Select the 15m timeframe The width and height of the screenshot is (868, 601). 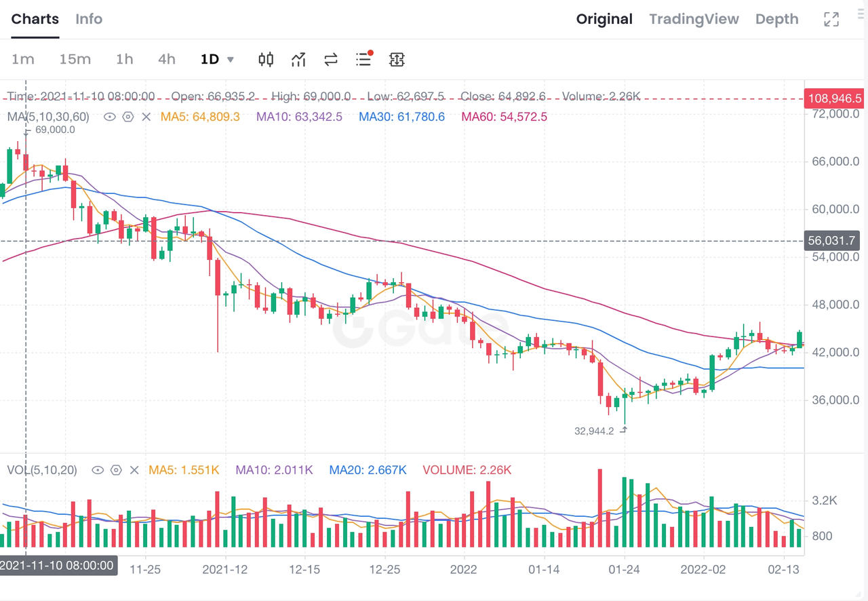[x=75, y=59]
